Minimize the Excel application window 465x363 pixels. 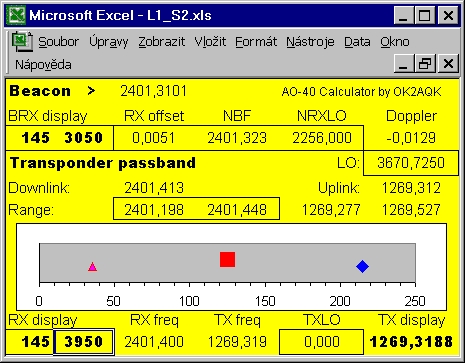(x=403, y=15)
